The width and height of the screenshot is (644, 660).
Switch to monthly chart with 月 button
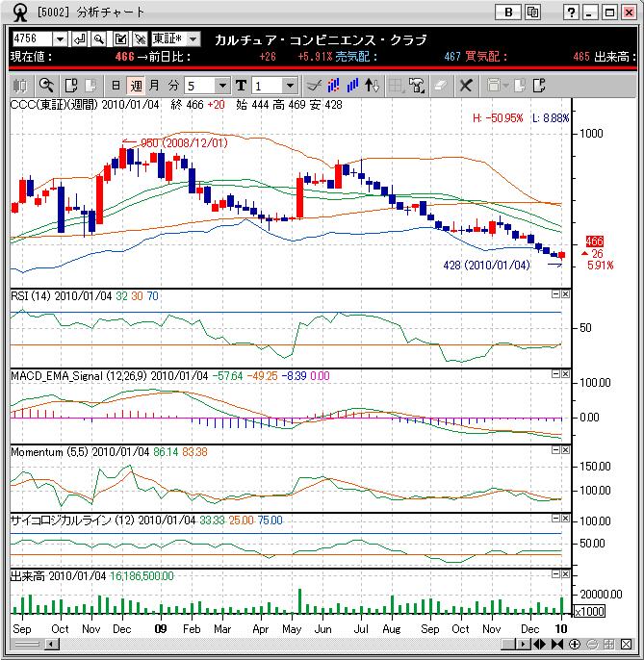point(155,86)
